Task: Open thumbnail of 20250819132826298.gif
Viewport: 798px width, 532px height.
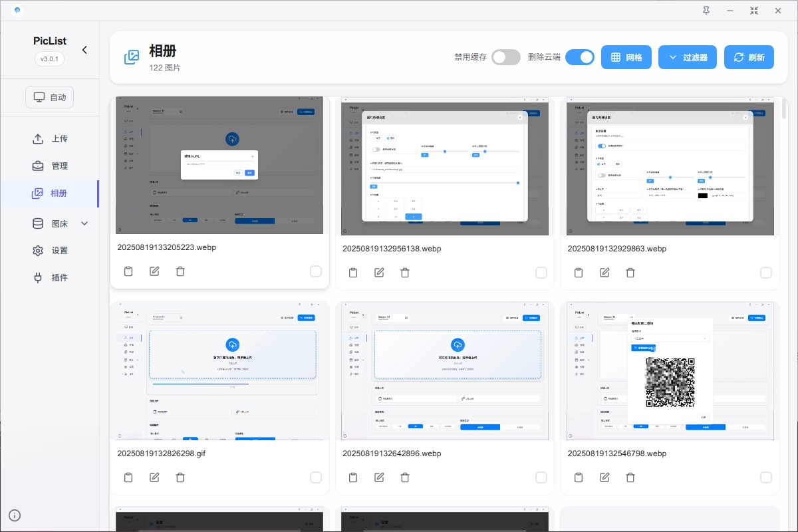Action: coord(219,370)
